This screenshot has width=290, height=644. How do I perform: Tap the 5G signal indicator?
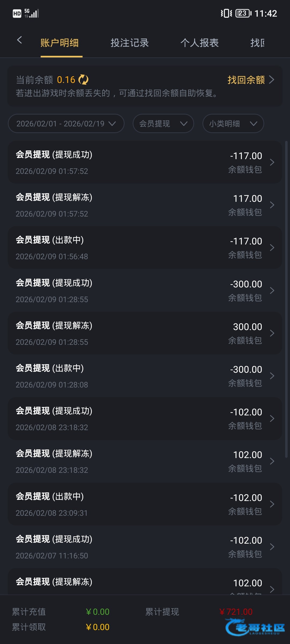(32, 13)
